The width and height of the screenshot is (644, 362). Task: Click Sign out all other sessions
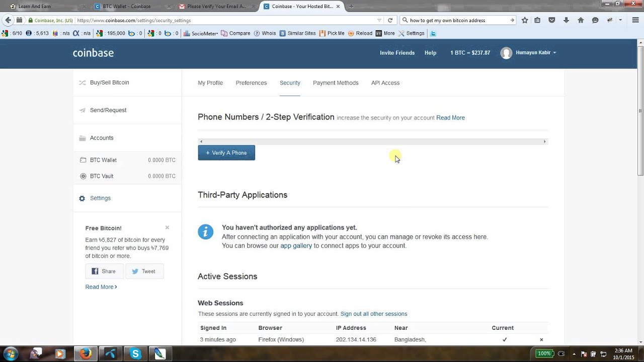click(x=374, y=314)
